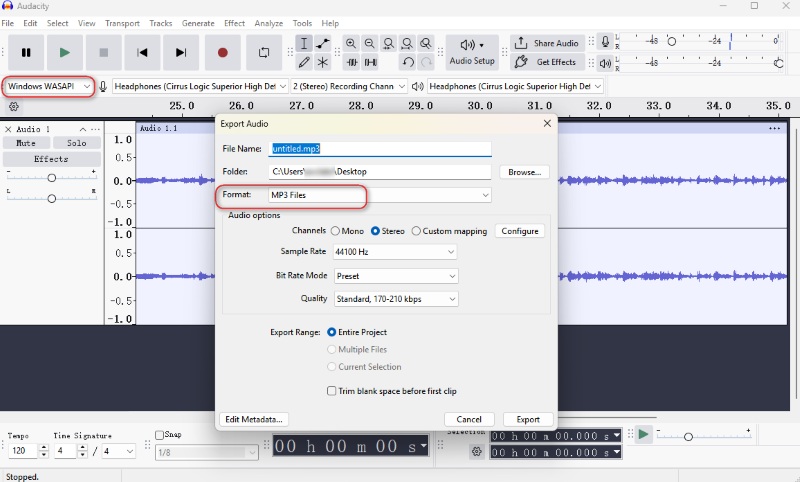Open the Audio 1.1 clip options ellipsis
The height and width of the screenshot is (482, 800).
tap(774, 129)
